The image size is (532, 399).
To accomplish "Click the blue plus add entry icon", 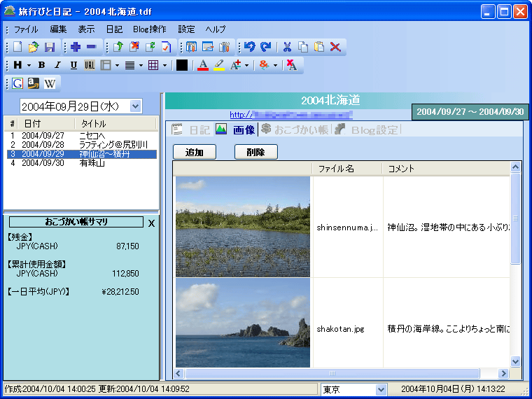I will 76,47.
